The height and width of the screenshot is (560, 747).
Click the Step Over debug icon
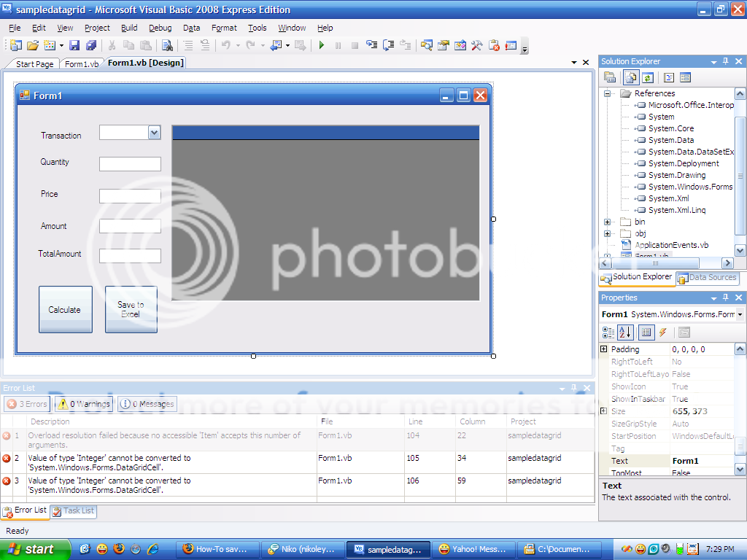[389, 45]
